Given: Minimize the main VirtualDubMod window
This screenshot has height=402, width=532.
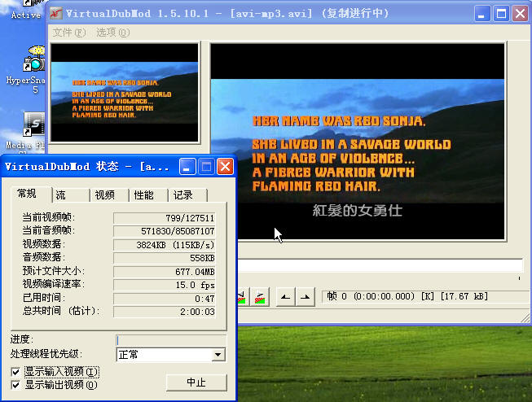Looking at the screenshot, I should [x=481, y=14].
